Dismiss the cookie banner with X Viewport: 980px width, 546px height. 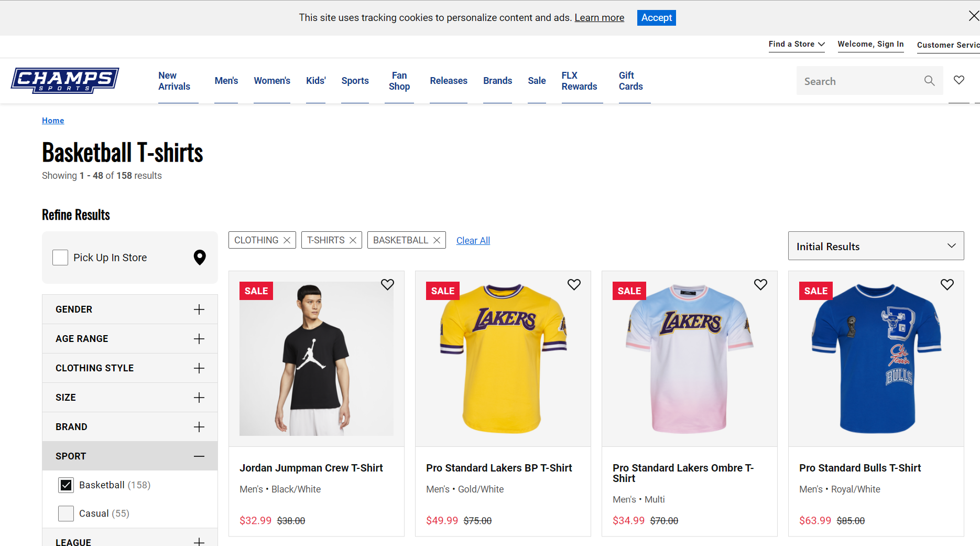pos(974,16)
